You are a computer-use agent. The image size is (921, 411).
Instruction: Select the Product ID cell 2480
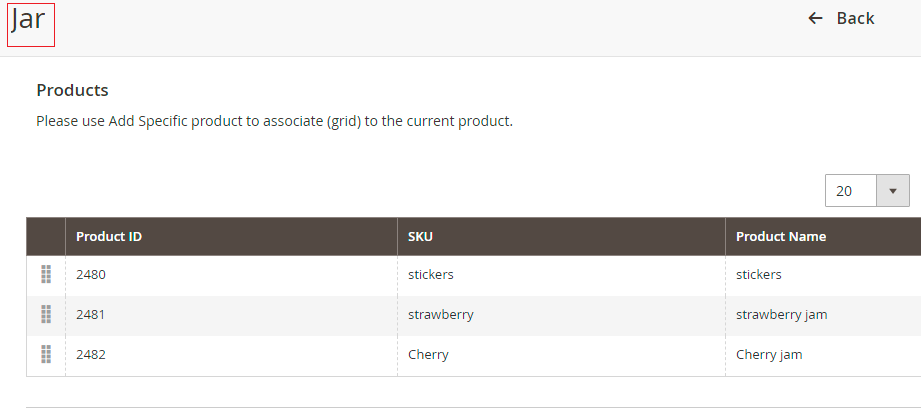(x=91, y=274)
